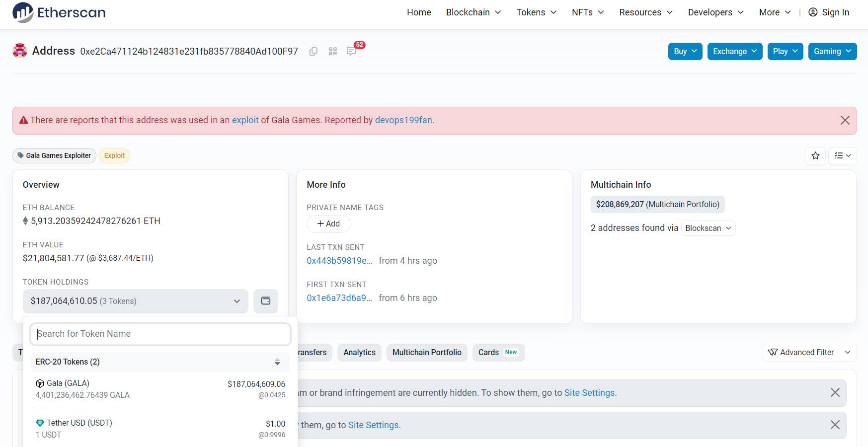Expand the Advanced Filter arrow menu

(x=848, y=352)
